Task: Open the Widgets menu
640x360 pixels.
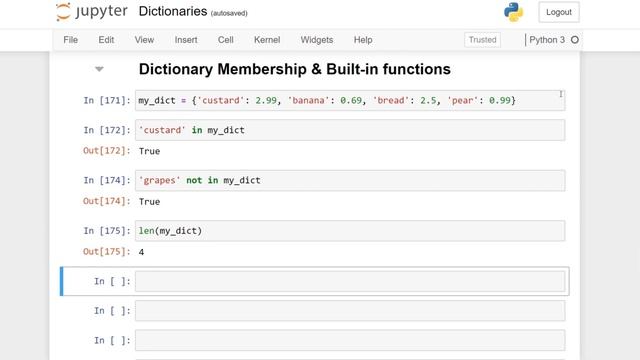Action: click(x=317, y=40)
